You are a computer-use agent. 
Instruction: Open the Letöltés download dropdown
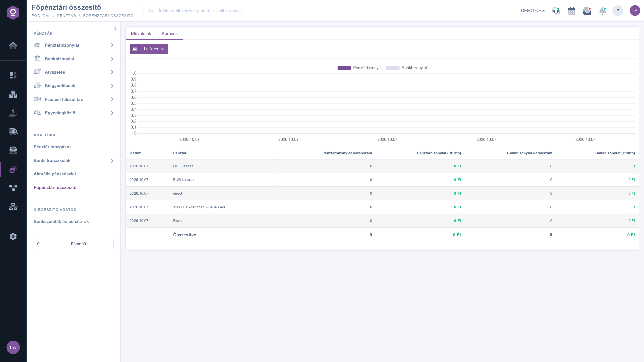tap(149, 49)
